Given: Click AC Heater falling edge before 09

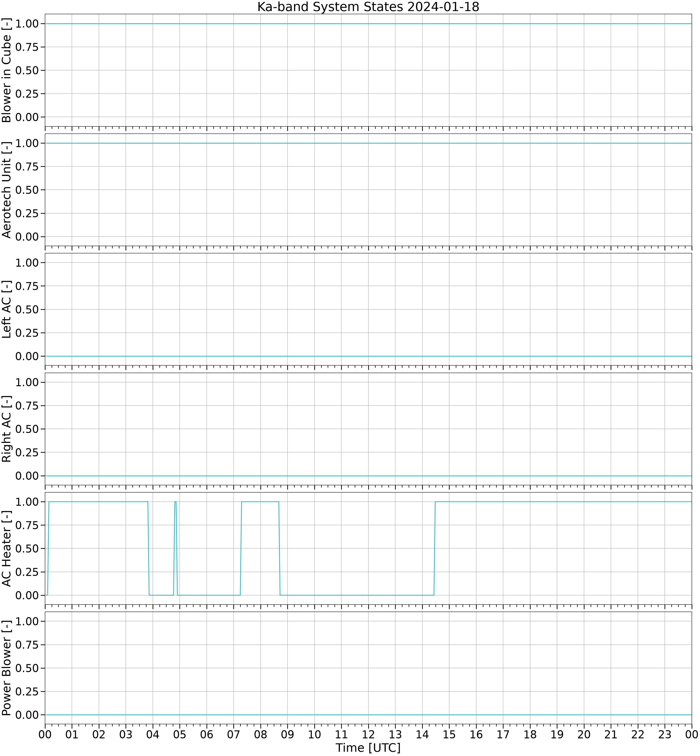Looking at the screenshot, I should [280, 548].
